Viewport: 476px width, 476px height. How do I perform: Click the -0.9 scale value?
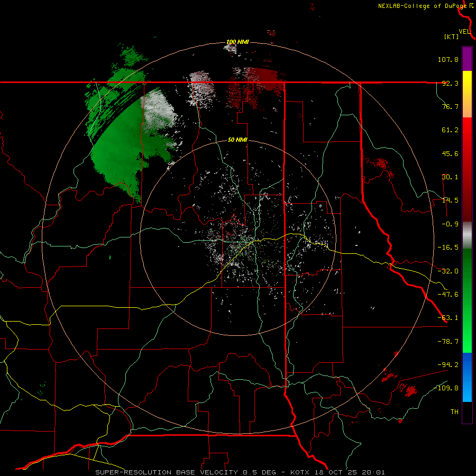pos(450,224)
